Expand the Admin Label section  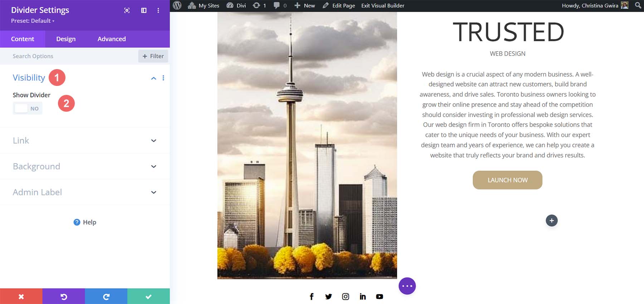click(x=153, y=192)
